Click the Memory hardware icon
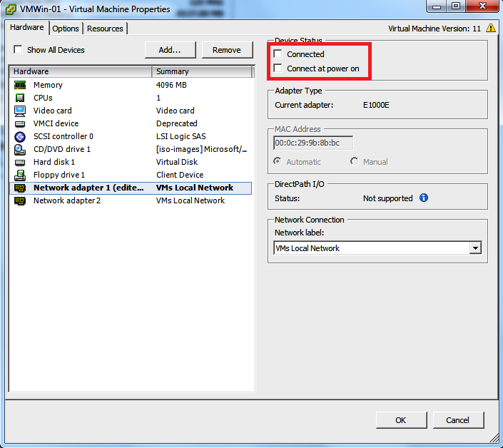 click(20, 85)
